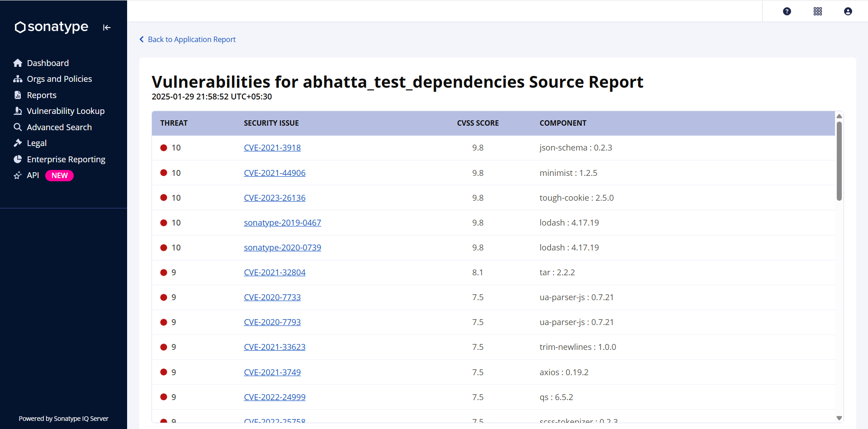Open Legal menu item
868x429 pixels.
tap(37, 143)
